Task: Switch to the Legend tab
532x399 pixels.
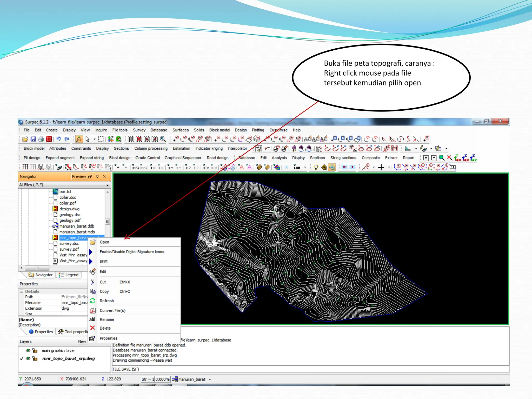Action: [x=69, y=275]
